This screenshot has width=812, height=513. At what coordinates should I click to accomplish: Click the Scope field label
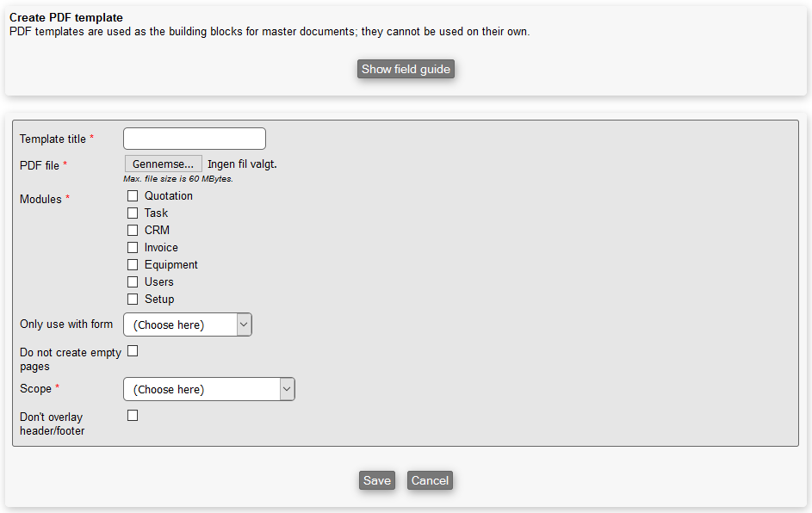[36, 389]
